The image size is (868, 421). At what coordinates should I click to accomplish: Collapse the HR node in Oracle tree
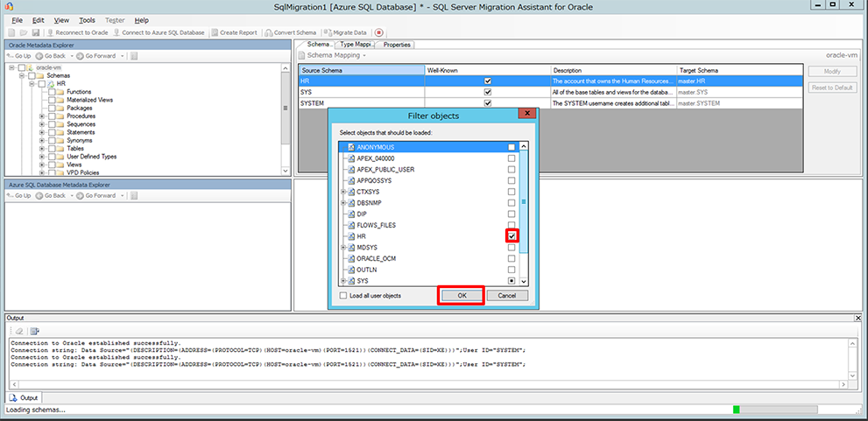pos(32,83)
